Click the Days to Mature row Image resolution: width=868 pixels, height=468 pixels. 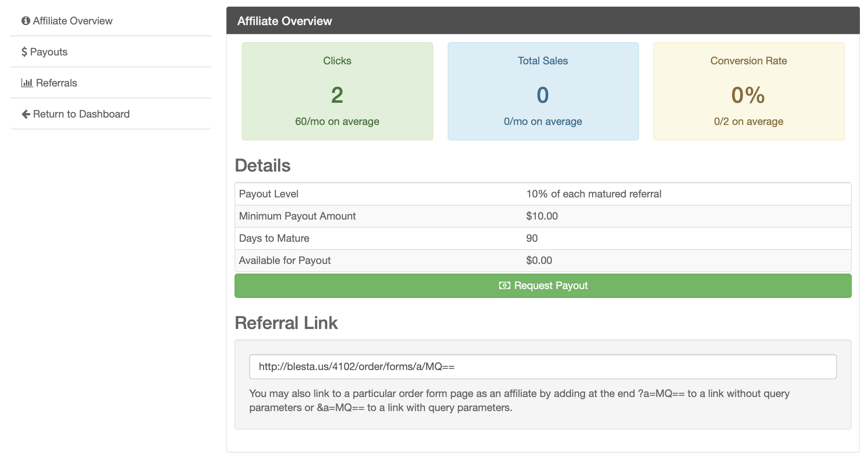543,238
